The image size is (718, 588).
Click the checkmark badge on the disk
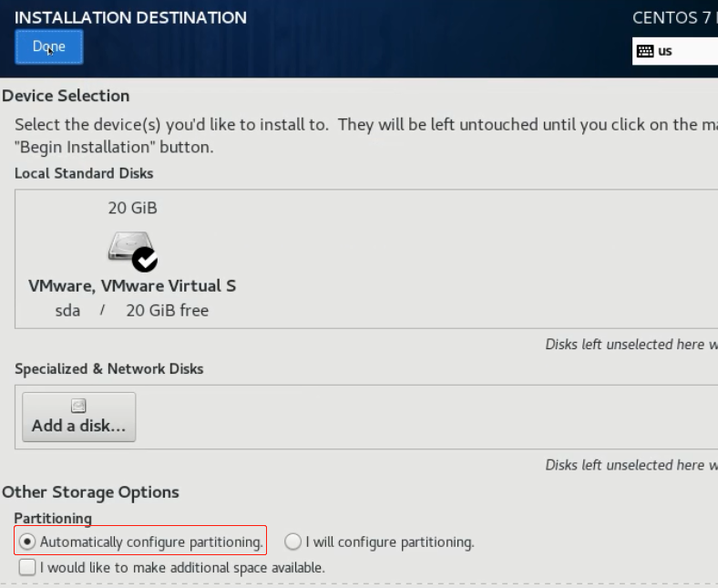tap(145, 260)
